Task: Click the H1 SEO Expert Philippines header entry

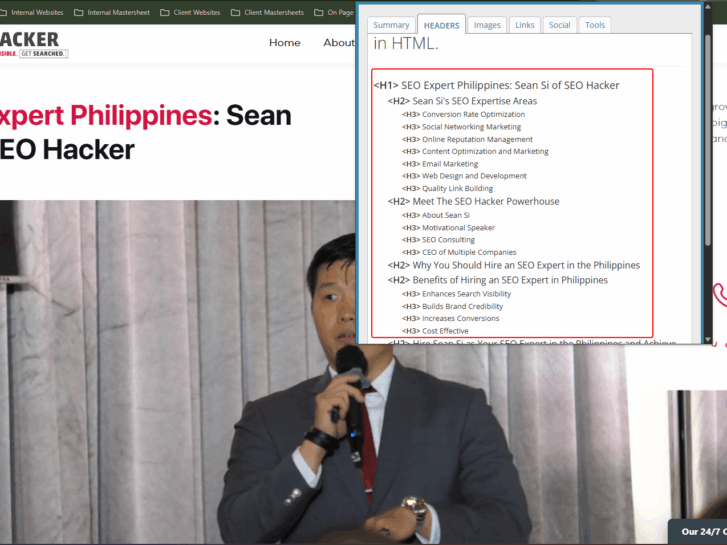Action: (x=497, y=85)
